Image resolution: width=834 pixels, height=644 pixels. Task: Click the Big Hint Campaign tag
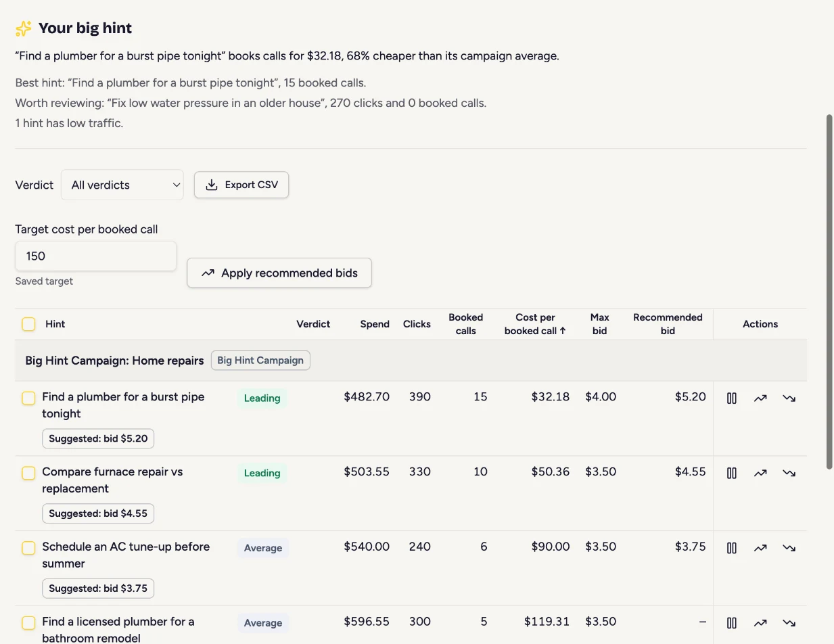pyautogui.click(x=260, y=361)
